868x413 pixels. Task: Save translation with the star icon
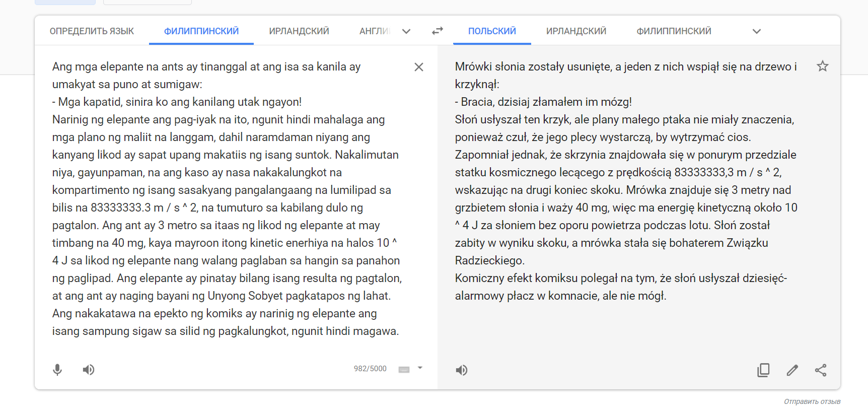pos(822,66)
